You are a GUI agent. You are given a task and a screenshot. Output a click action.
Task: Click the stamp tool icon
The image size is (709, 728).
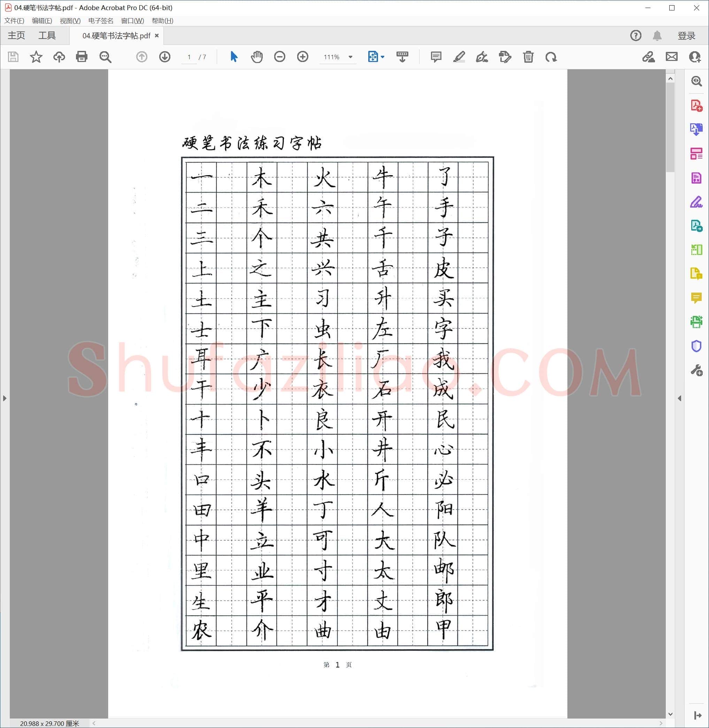505,57
